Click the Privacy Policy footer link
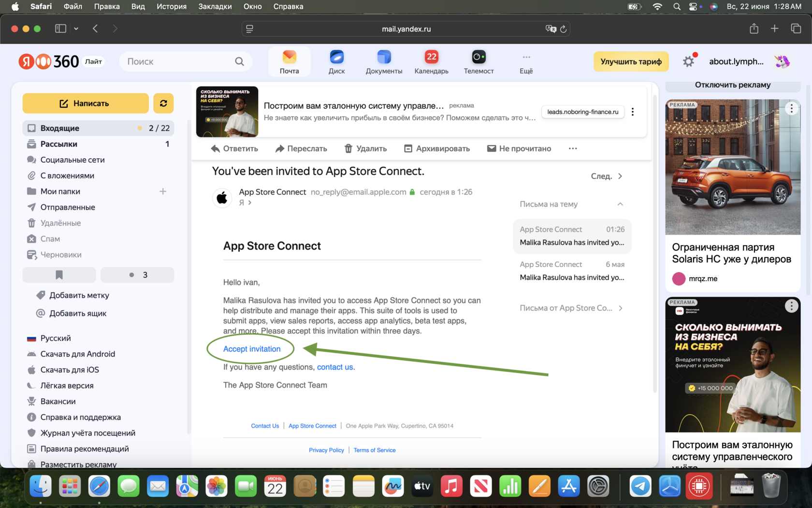The image size is (812, 508). (327, 450)
